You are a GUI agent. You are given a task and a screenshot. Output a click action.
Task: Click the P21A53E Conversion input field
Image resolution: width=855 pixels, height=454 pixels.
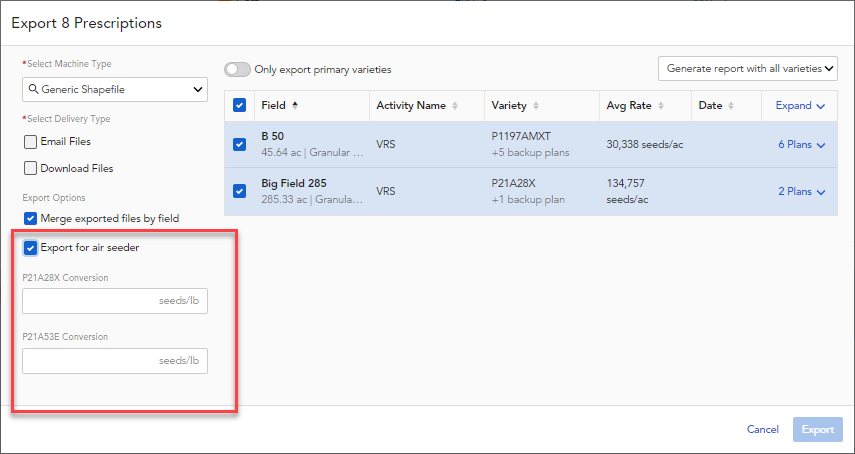pos(114,360)
